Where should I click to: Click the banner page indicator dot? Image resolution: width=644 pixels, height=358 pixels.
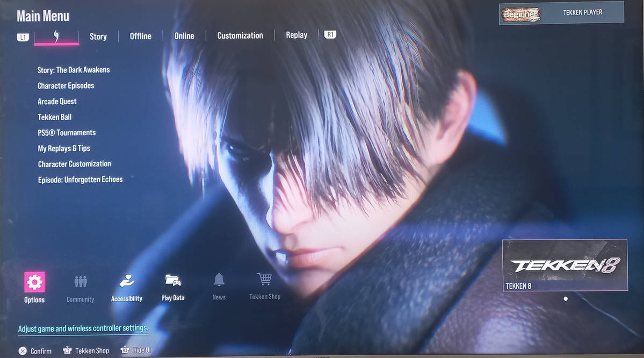(x=566, y=299)
